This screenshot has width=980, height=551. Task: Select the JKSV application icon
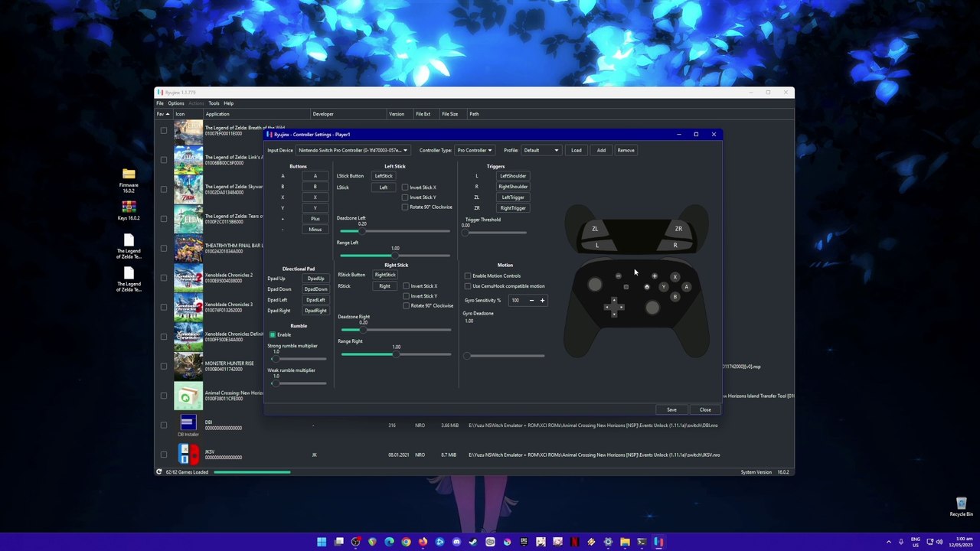pyautogui.click(x=188, y=455)
